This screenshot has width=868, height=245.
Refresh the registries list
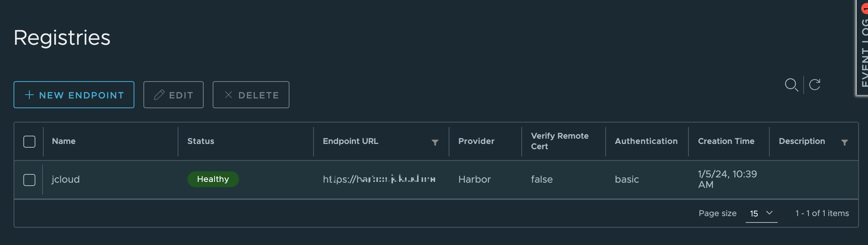815,85
